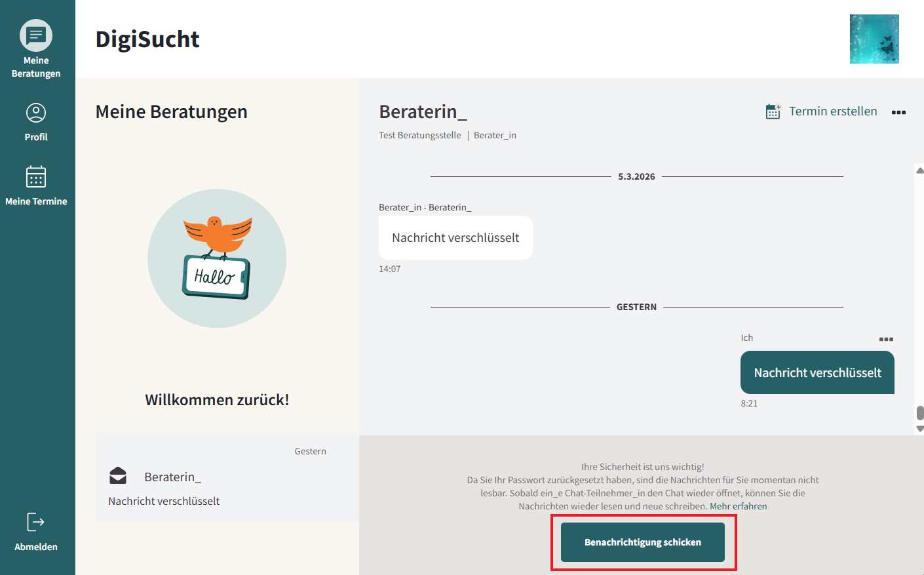Open Meine Beratungen chat icon
Screen dimensions: 924x575
pos(36,36)
